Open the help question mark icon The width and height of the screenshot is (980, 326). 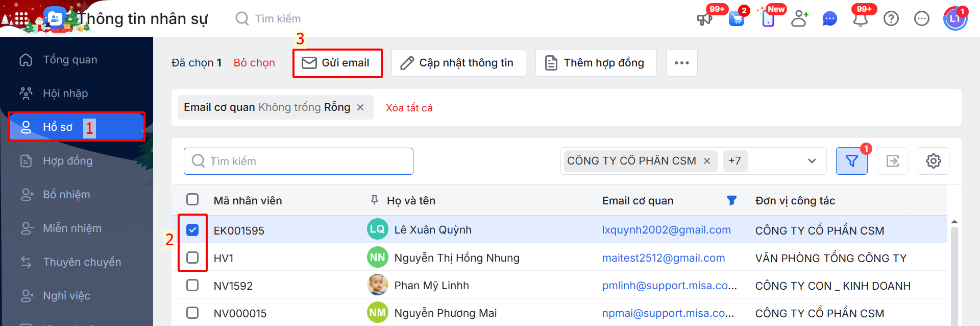(891, 19)
